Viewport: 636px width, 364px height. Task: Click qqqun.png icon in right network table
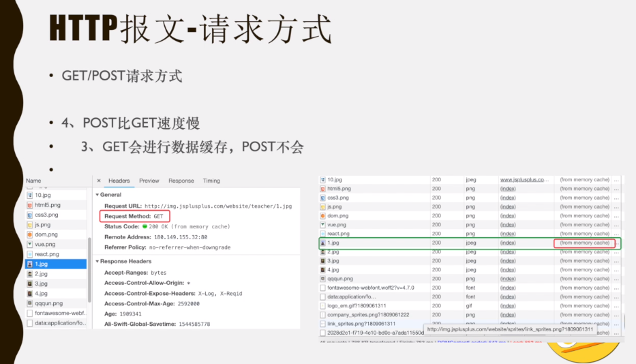click(x=323, y=279)
